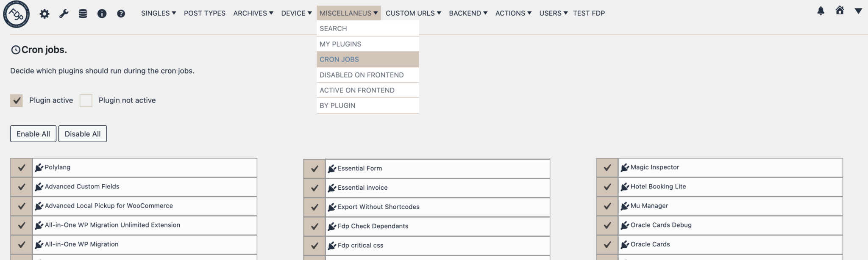Viewport: 868px width, 260px height.
Task: Open the TEST FDP link
Action: pos(589,13)
